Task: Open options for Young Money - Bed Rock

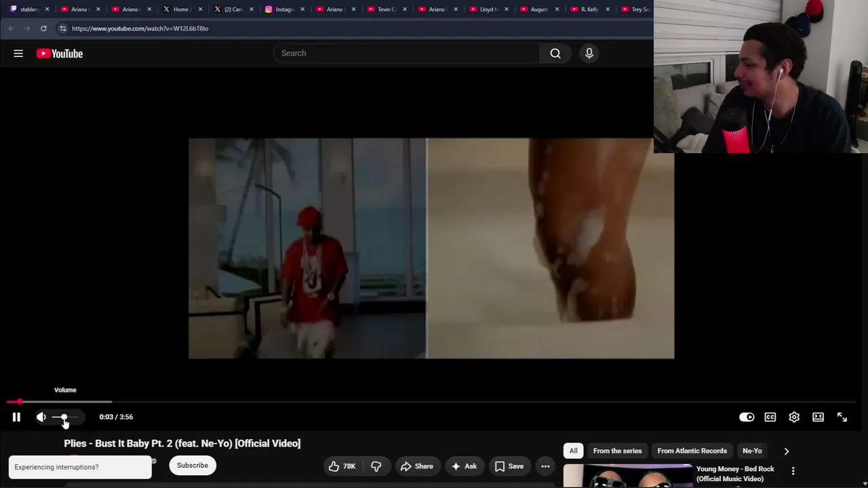Action: point(793,470)
